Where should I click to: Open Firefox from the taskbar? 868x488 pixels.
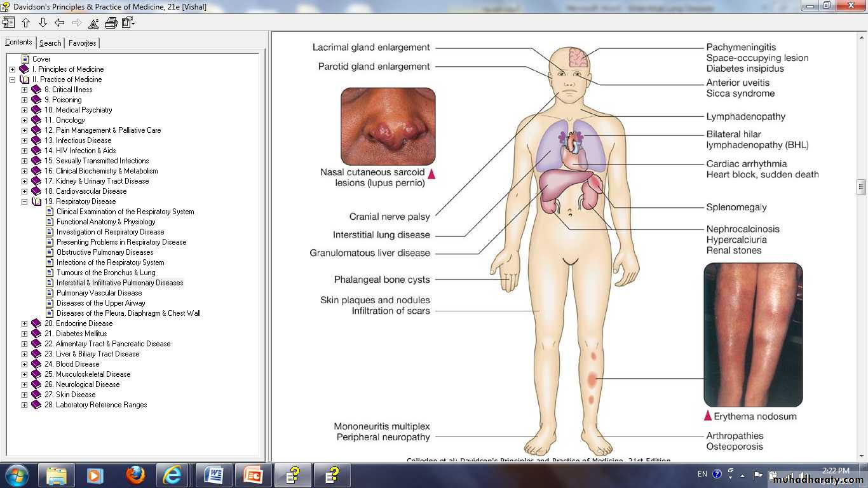click(x=135, y=475)
